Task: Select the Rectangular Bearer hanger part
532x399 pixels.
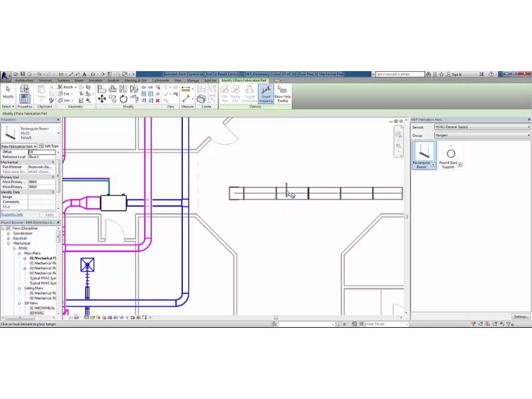Action: (422, 157)
